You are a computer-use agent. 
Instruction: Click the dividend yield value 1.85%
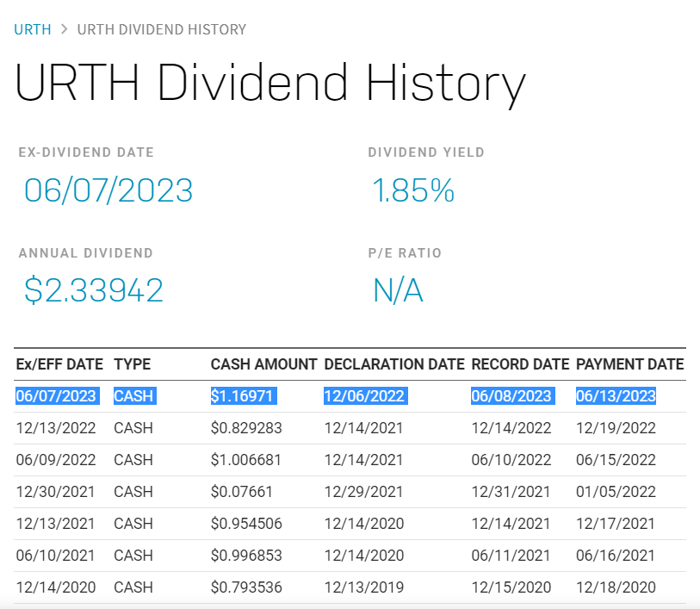tap(413, 190)
